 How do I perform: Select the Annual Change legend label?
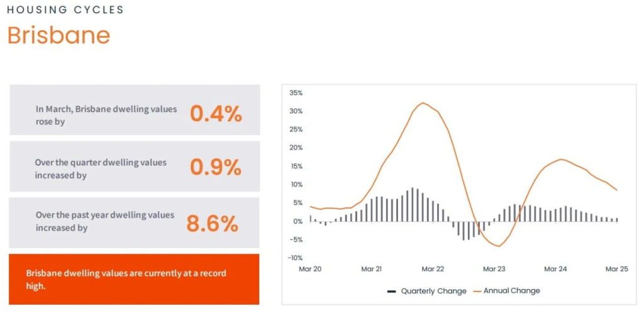pos(511,291)
